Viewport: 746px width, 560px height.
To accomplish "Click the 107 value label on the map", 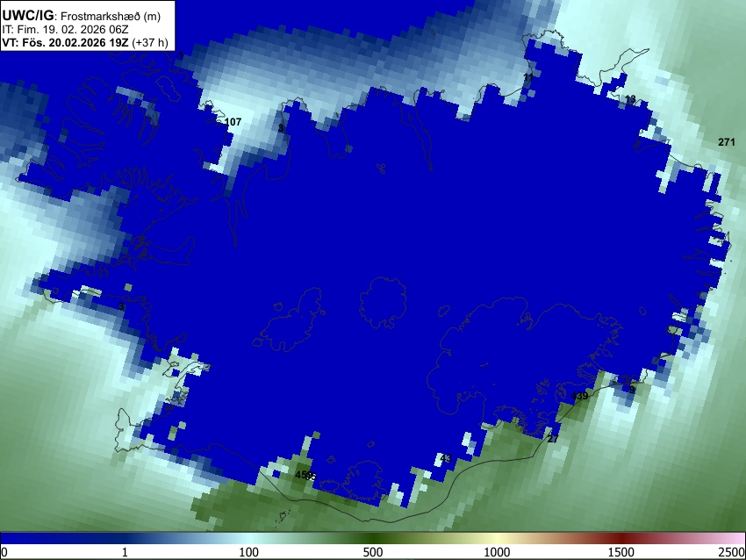I will coord(233,122).
